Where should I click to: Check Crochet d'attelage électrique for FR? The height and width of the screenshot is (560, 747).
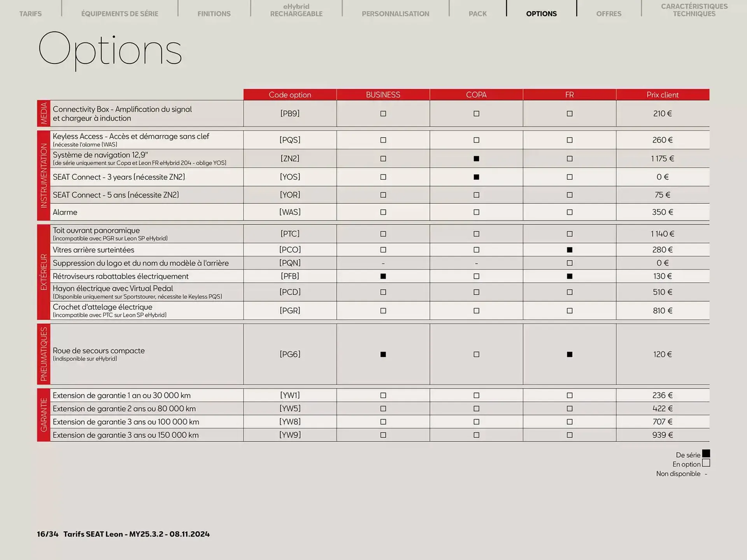pyautogui.click(x=569, y=310)
